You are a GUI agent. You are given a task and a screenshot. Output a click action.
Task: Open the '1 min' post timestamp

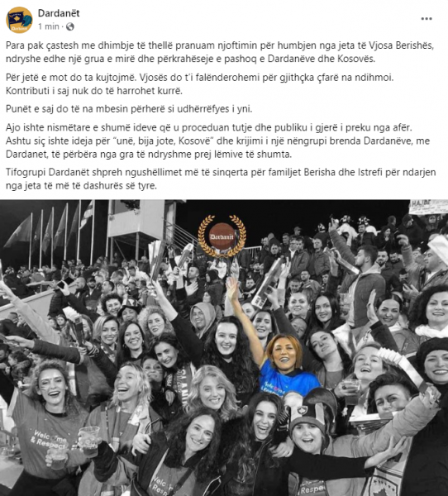tap(49, 26)
